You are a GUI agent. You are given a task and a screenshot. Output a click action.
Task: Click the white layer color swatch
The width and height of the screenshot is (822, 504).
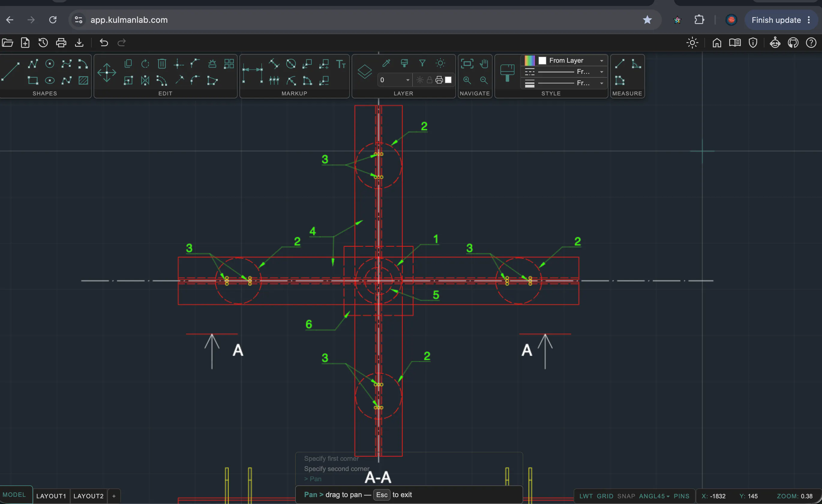click(448, 80)
